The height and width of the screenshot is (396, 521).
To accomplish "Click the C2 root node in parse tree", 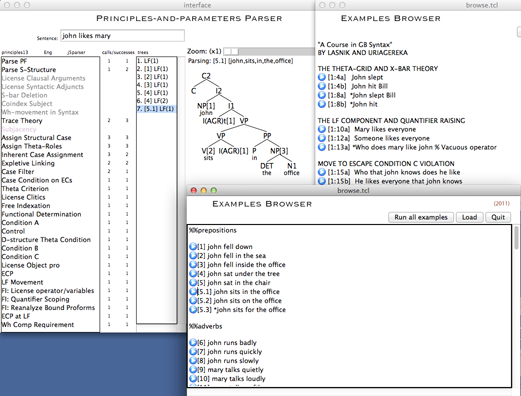I will click(x=206, y=76).
